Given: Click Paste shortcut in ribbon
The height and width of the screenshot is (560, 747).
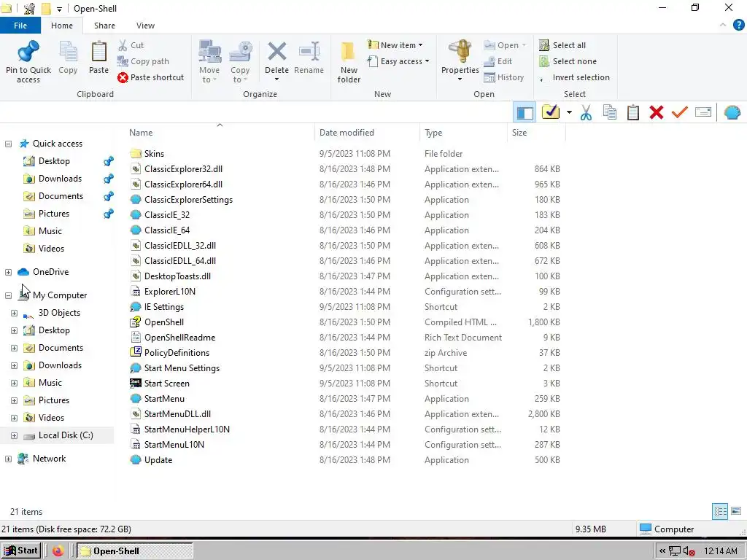Looking at the screenshot, I should tap(150, 77).
